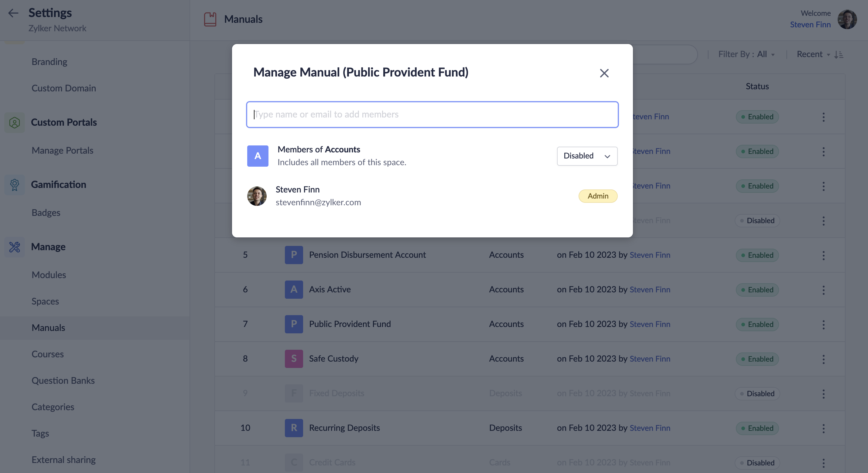
Task: Click the Admin badge for Steven Finn
Action: coord(598,196)
